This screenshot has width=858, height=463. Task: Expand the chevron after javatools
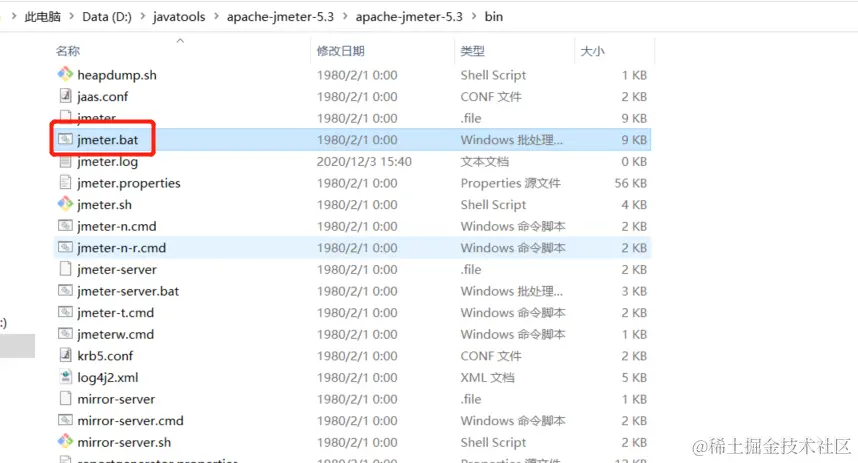[x=216, y=16]
